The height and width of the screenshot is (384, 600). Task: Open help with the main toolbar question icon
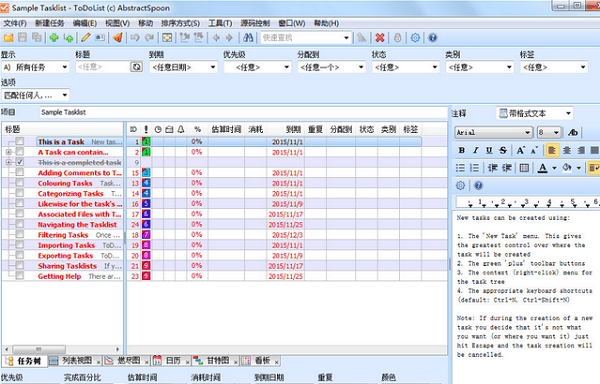pos(432,37)
